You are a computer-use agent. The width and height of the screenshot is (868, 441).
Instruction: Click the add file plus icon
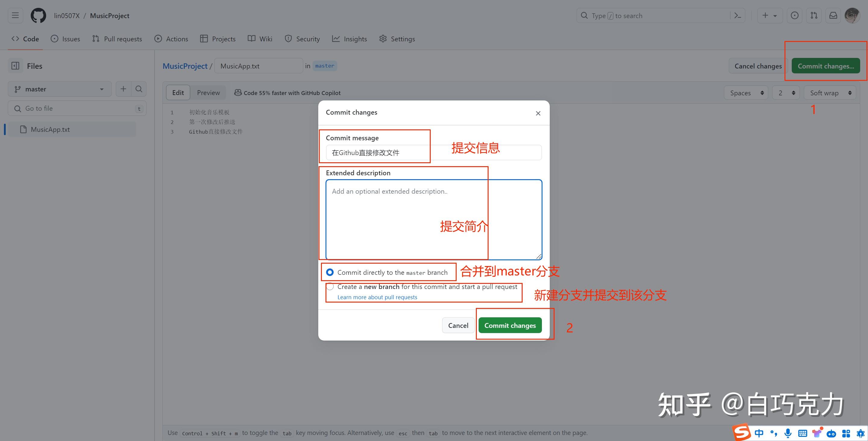tap(123, 89)
